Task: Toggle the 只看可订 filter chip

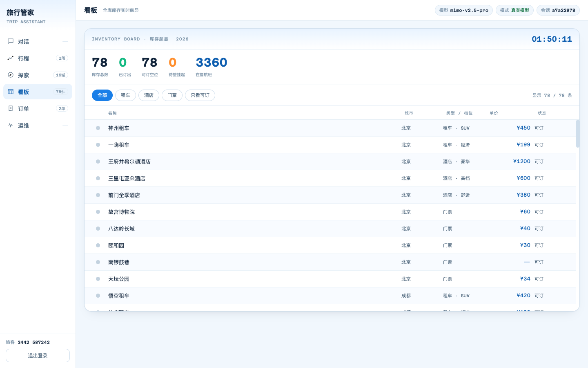Action: point(200,95)
